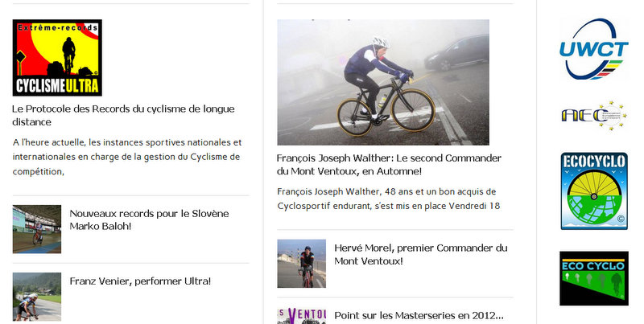Open François Joseph Walther Commander article title
Viewport: 644px width, 324px height.
tap(389, 165)
